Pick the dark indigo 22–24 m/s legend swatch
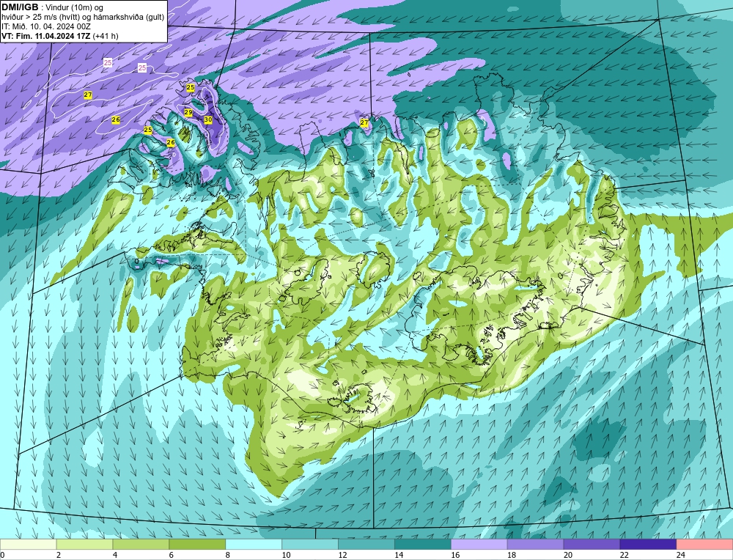This screenshot has height=560, width=733. coord(648,544)
